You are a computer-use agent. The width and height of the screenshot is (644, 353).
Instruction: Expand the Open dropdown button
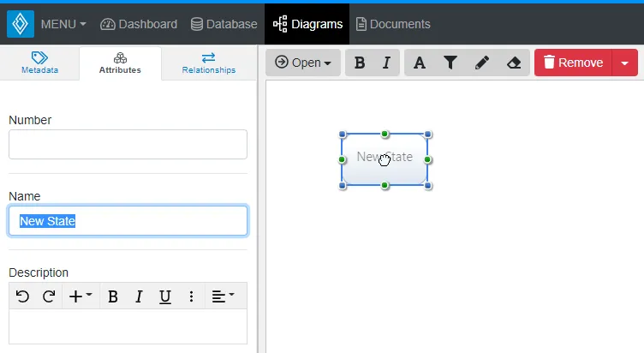(303, 63)
